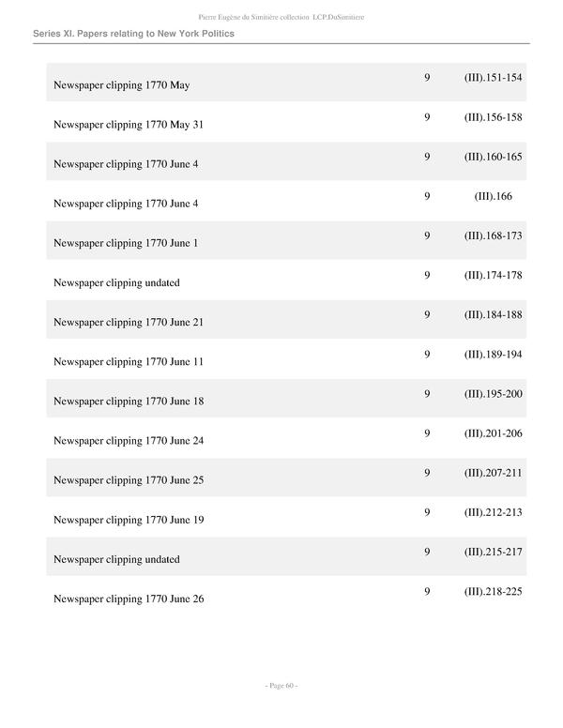The height and width of the screenshot is (728, 563).
Task: Click identifier (III).184-188
Action: pyautogui.click(x=493, y=314)
